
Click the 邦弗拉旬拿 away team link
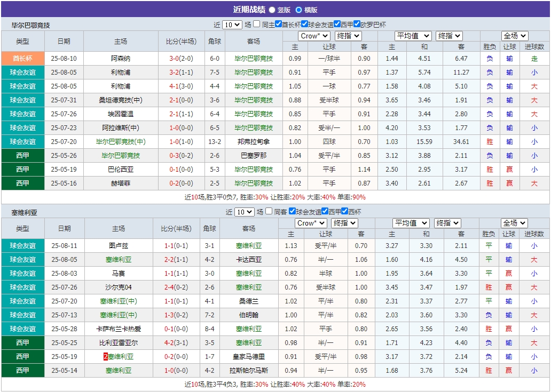[254, 141]
